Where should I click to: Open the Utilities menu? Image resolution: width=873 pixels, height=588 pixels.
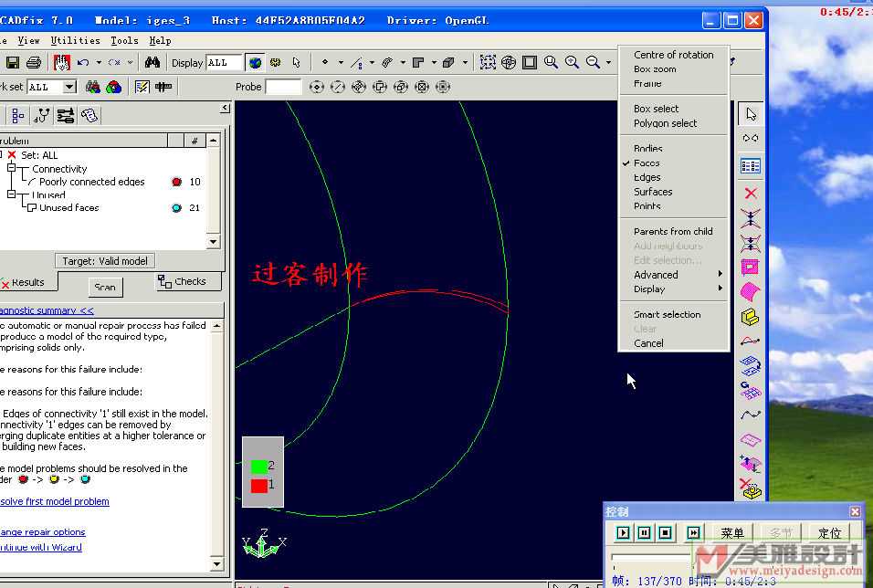click(x=76, y=40)
